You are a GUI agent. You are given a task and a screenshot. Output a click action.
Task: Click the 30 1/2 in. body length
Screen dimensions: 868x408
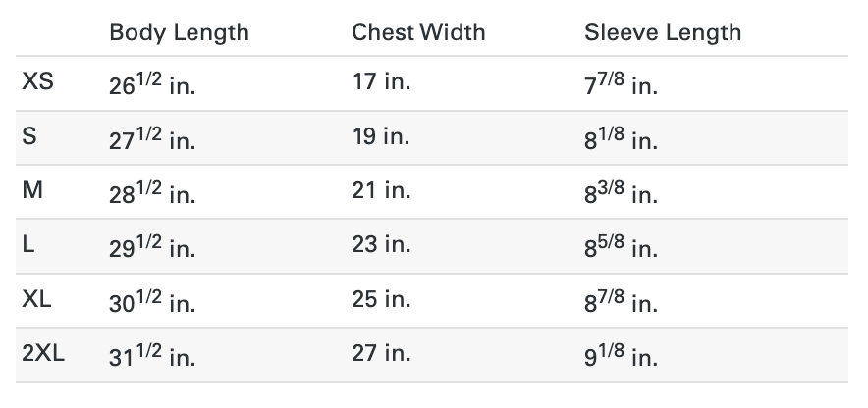click(152, 300)
